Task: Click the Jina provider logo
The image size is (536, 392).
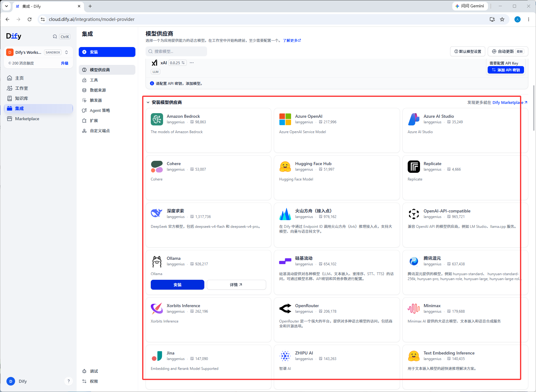Action: 157,356
